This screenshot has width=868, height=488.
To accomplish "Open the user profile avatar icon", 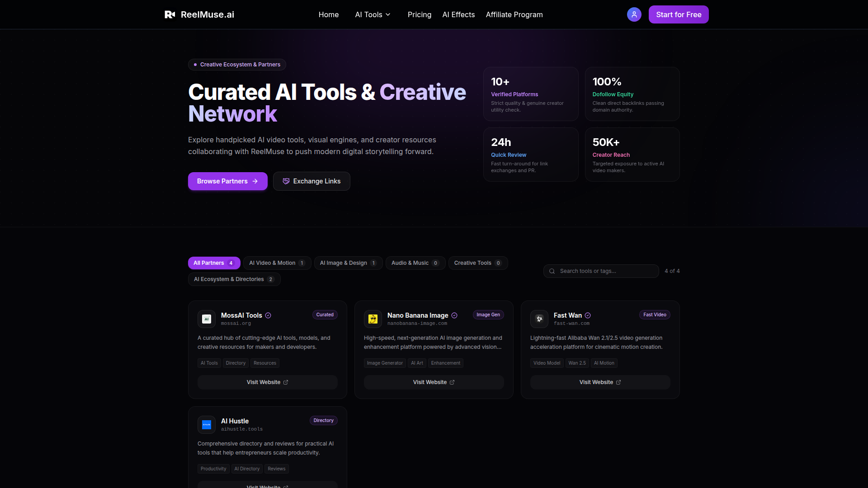I will click(x=634, y=14).
